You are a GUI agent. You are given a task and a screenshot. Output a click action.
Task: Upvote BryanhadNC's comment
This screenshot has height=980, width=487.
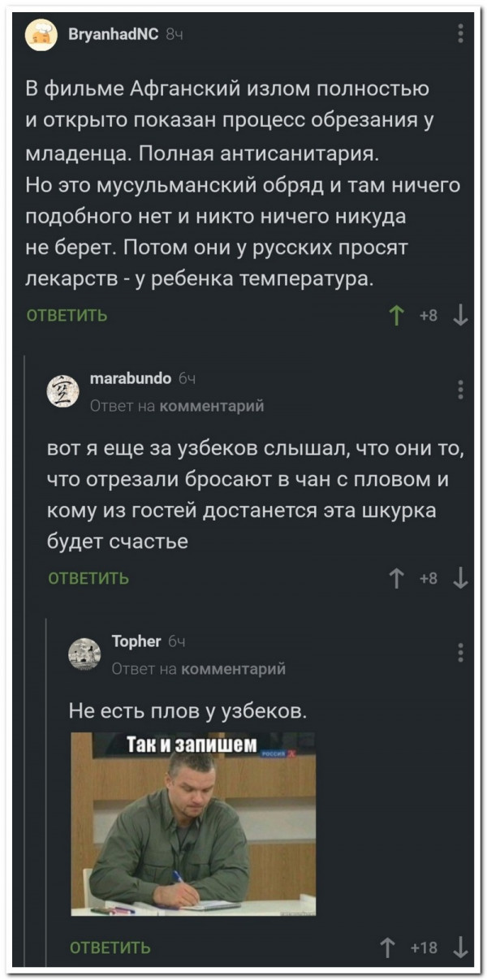point(397,316)
